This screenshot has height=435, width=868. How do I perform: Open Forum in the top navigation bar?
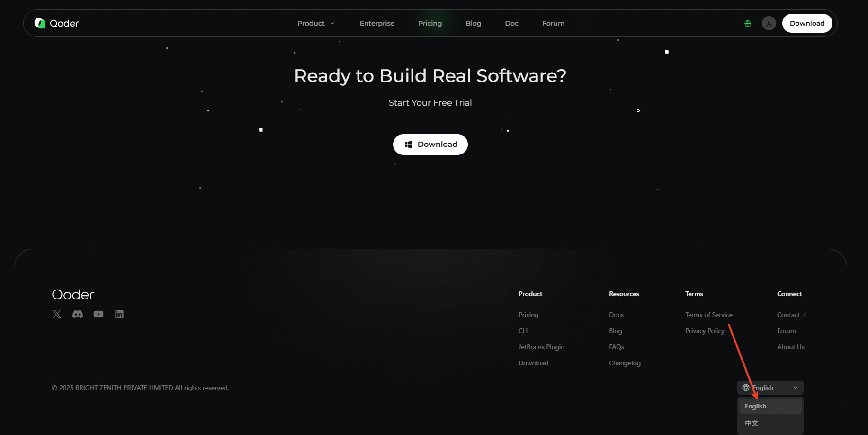[x=554, y=23]
